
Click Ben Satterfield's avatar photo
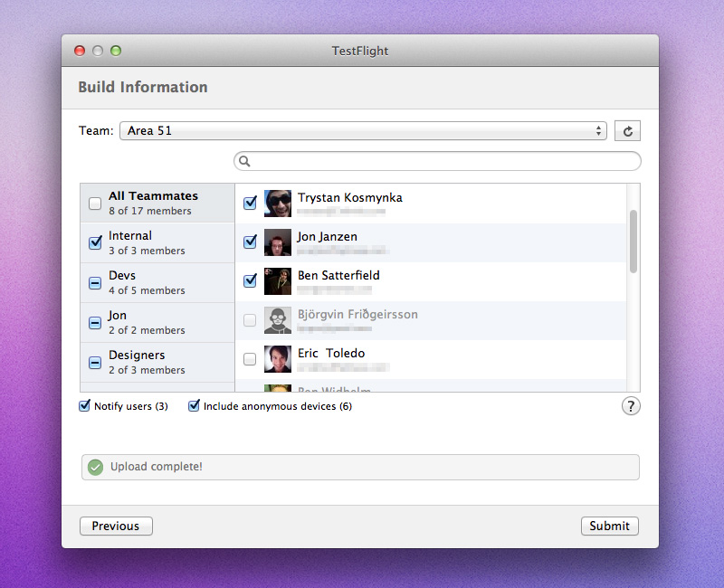click(x=278, y=281)
